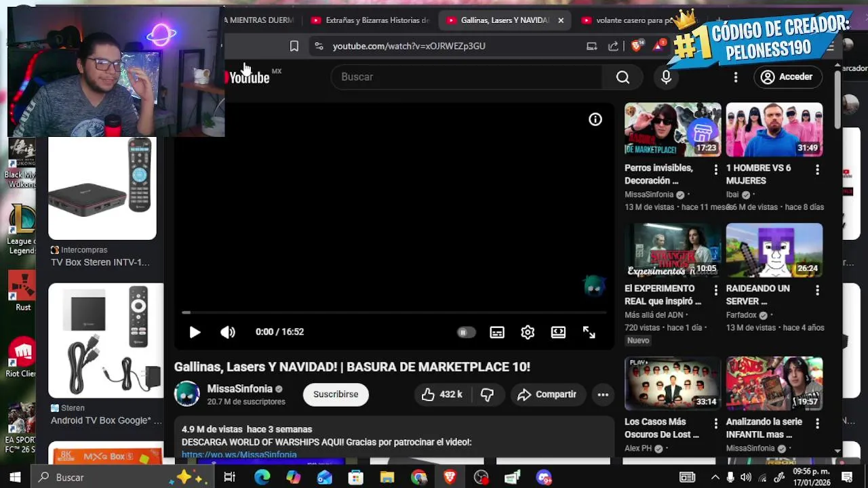Open Task View on the taskbar

(x=229, y=477)
